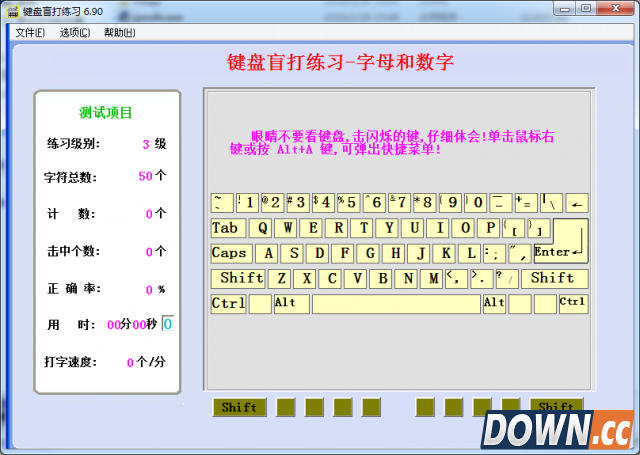Click the 字符总数 value 50

(x=146, y=176)
